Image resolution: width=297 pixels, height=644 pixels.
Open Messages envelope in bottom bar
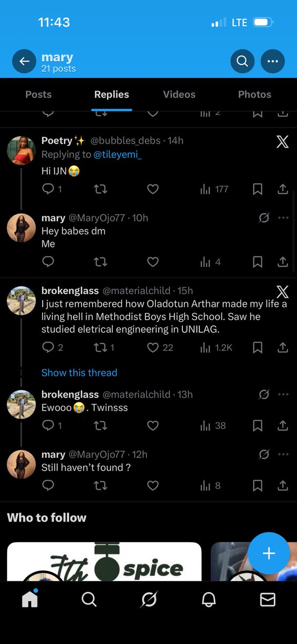[268, 599]
